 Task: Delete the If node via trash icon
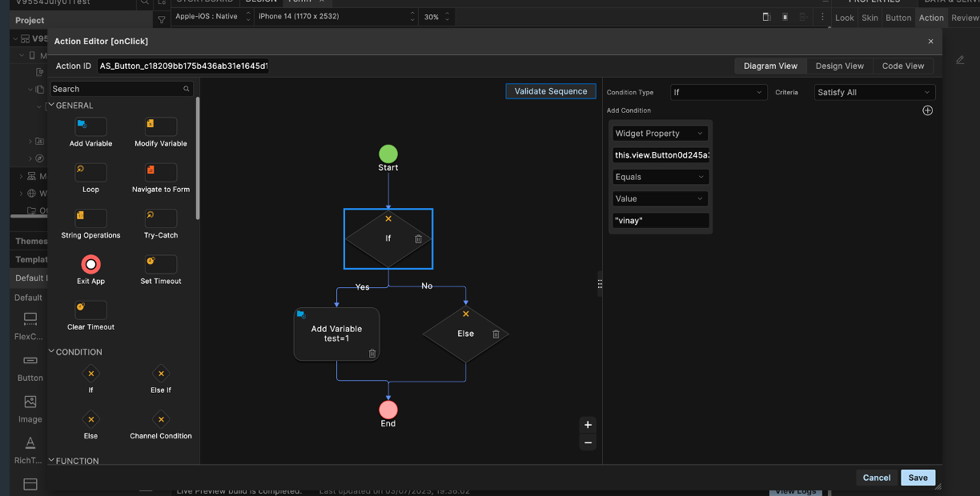(418, 239)
